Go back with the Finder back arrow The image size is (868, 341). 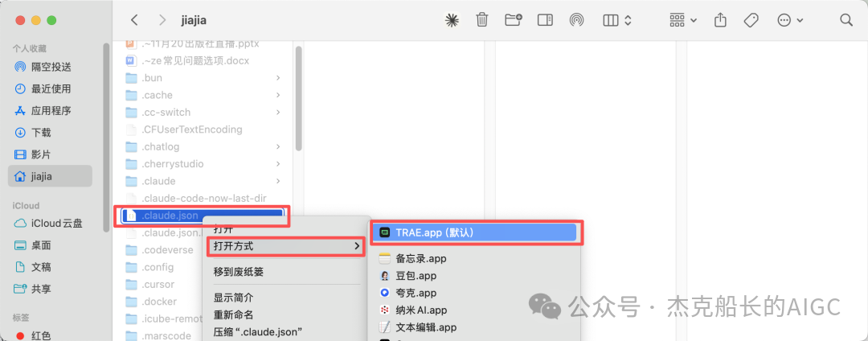tap(134, 20)
